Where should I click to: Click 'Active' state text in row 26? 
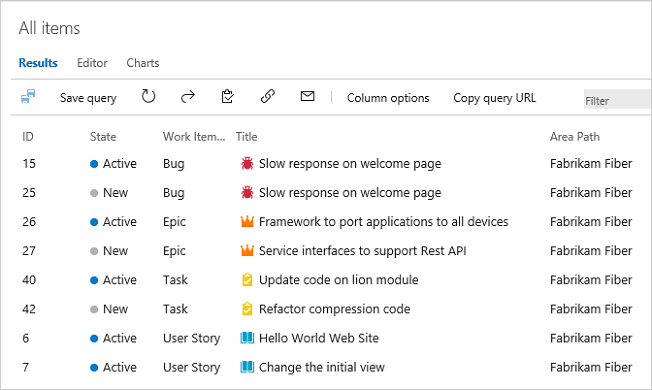(120, 222)
